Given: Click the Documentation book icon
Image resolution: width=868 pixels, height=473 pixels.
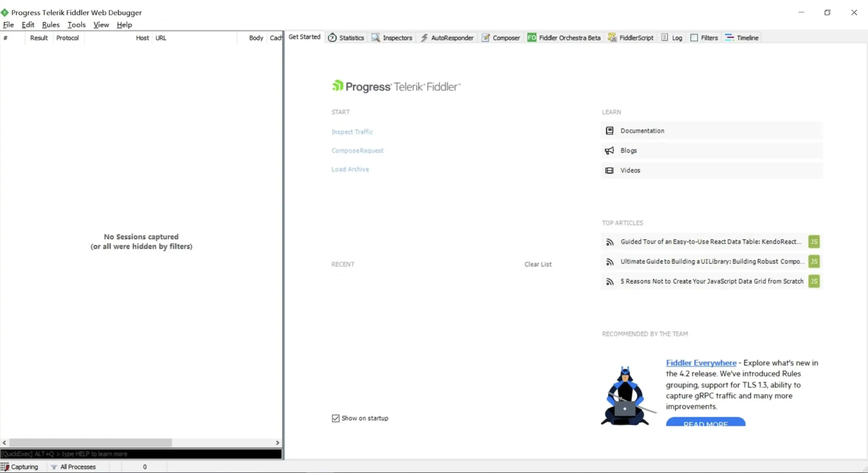Looking at the screenshot, I should tap(609, 131).
